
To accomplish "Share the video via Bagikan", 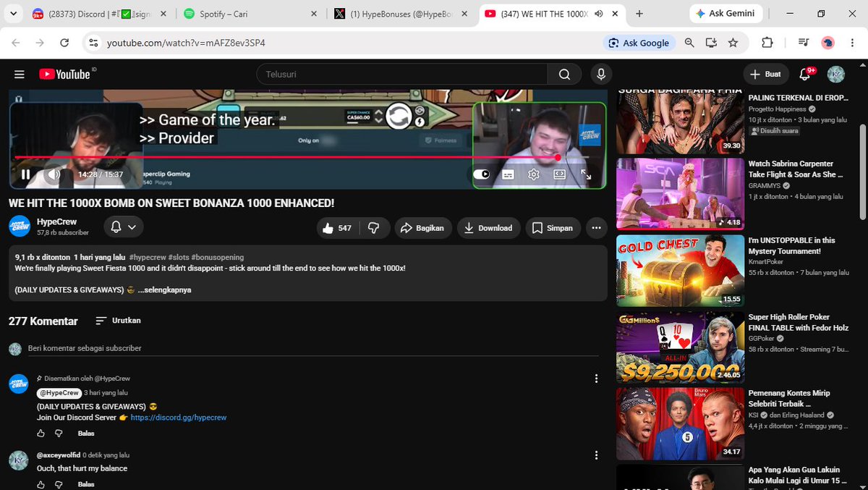I will pos(425,228).
